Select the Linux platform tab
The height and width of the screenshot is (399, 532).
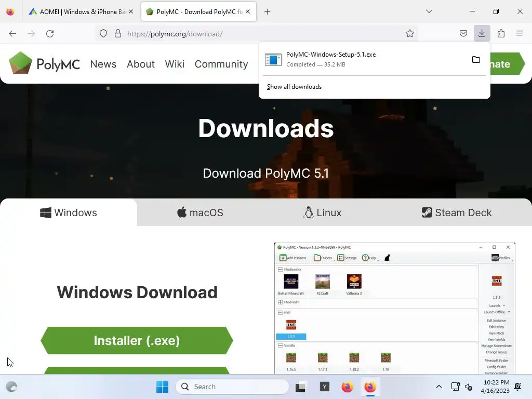pyautogui.click(x=322, y=212)
